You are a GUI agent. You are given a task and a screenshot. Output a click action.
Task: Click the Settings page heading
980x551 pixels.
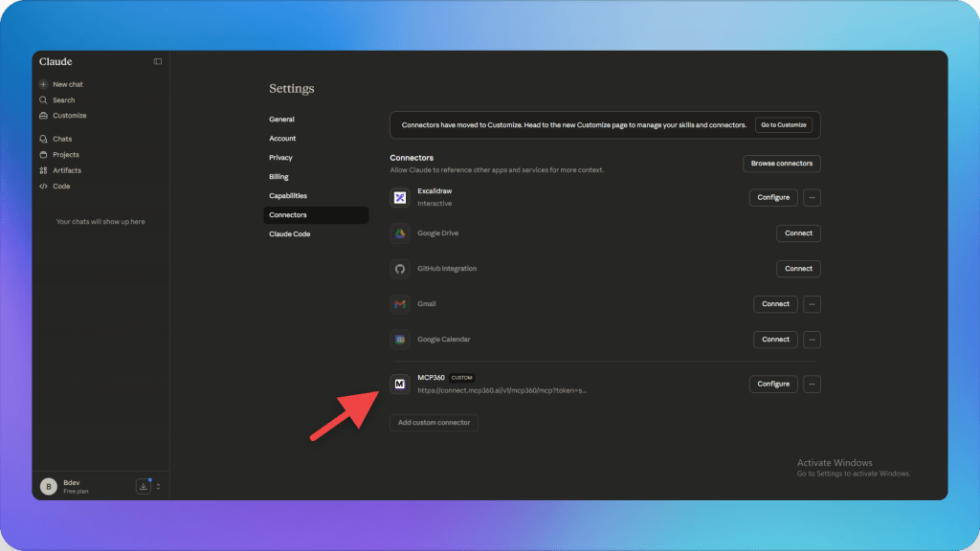tap(292, 88)
